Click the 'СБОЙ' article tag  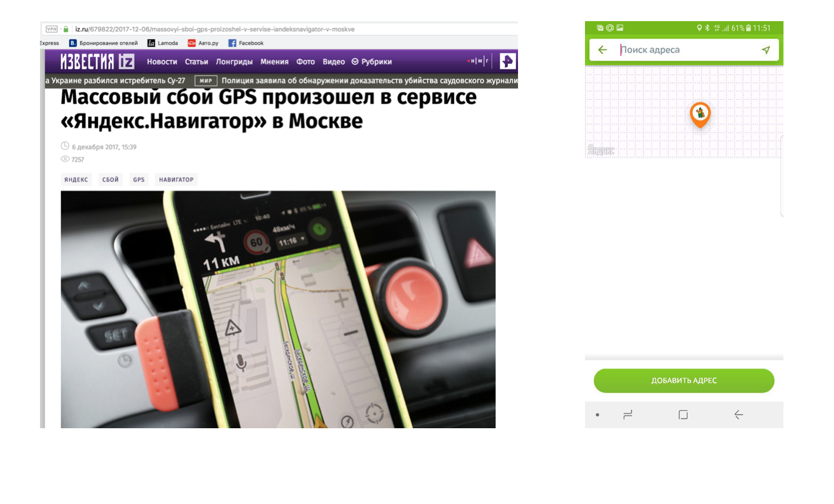point(110,180)
